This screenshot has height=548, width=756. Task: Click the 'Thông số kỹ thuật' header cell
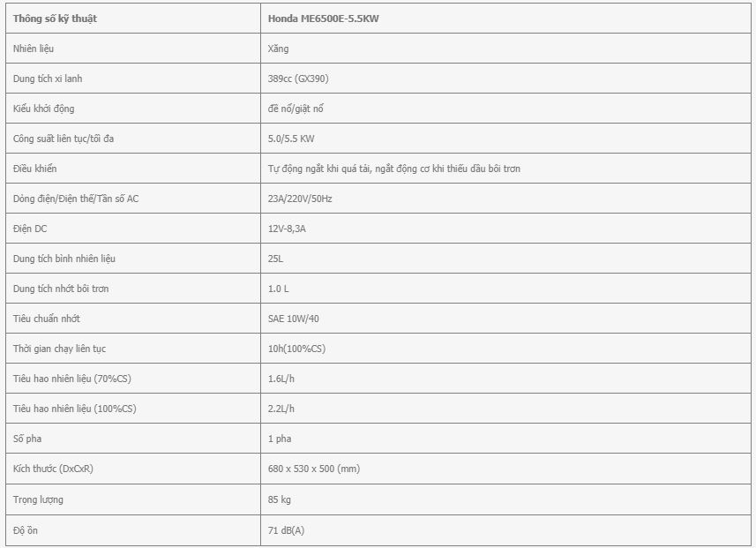(133, 19)
